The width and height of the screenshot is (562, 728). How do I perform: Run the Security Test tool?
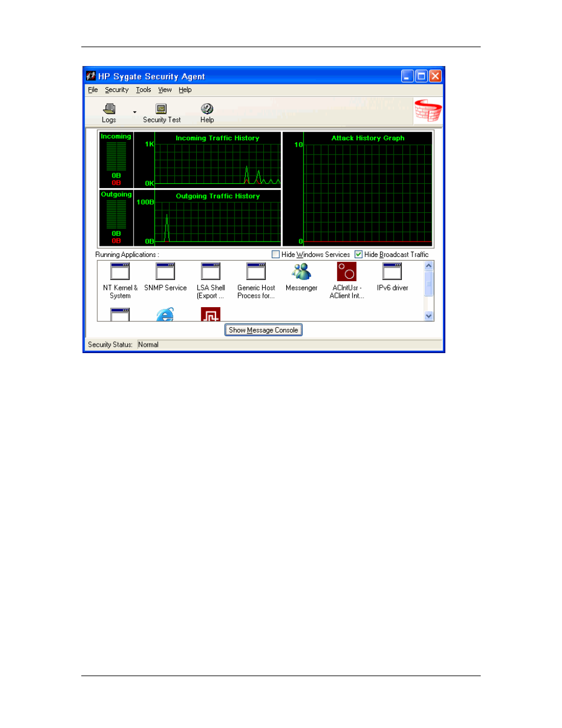(x=161, y=113)
